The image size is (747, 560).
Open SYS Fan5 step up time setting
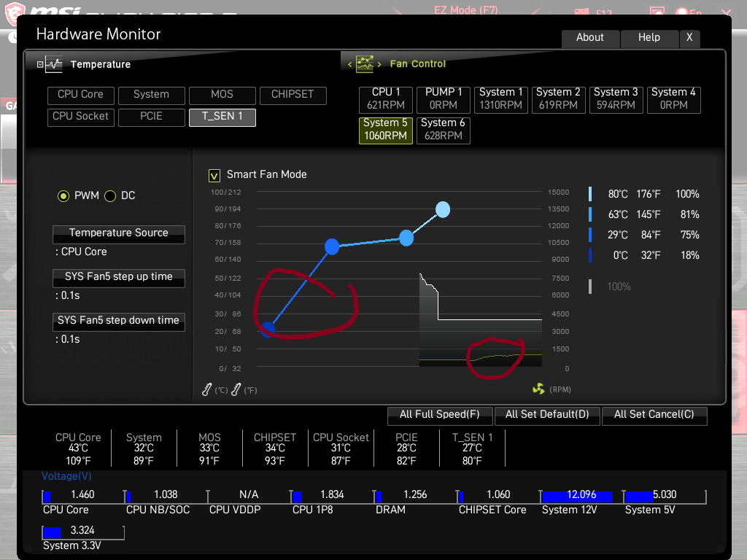[x=119, y=278]
